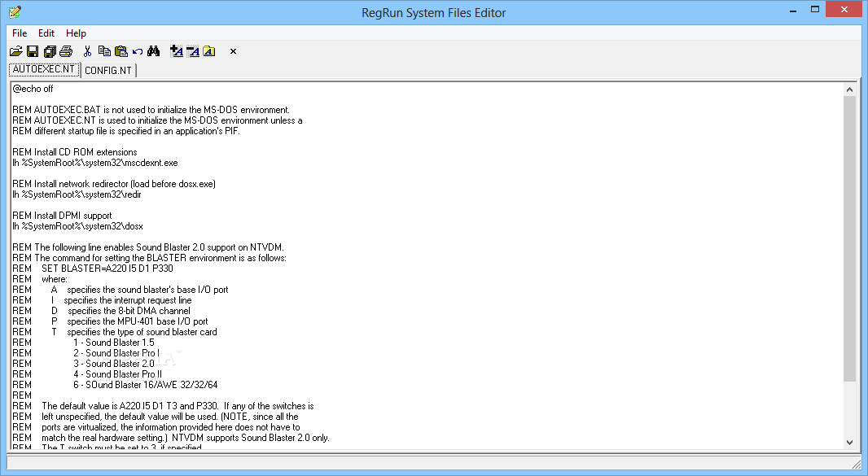Screen dimensions: 868x476
Task: Choose font via folder-A icon
Action: pos(208,51)
